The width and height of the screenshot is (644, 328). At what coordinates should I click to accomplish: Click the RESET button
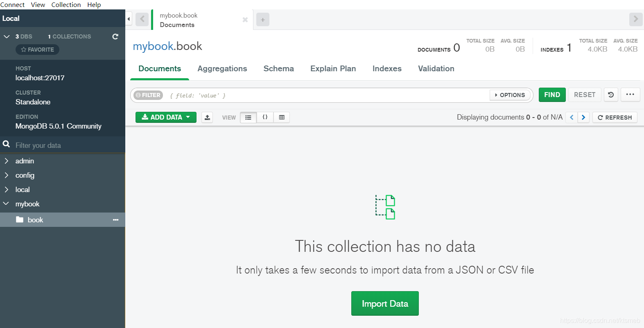(x=585, y=95)
